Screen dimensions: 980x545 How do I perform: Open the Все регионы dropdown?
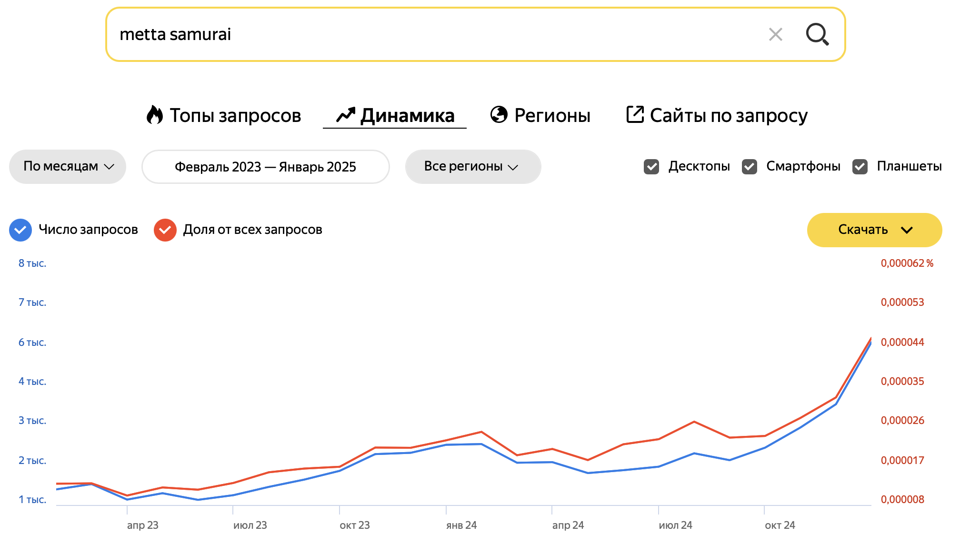point(473,167)
